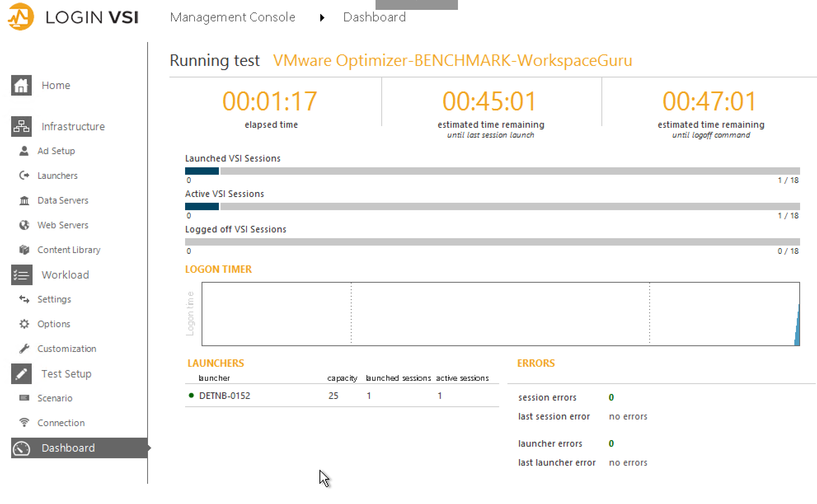Open Workload Settings page

[54, 299]
